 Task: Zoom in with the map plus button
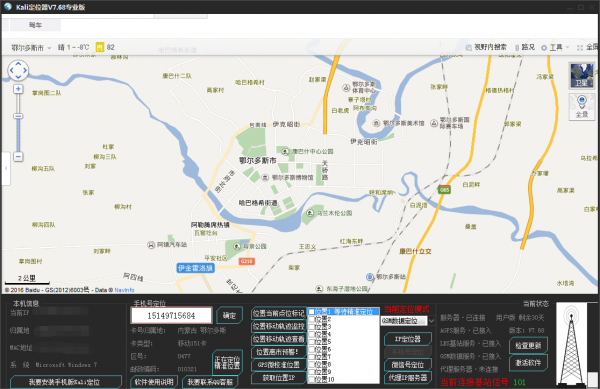18,89
